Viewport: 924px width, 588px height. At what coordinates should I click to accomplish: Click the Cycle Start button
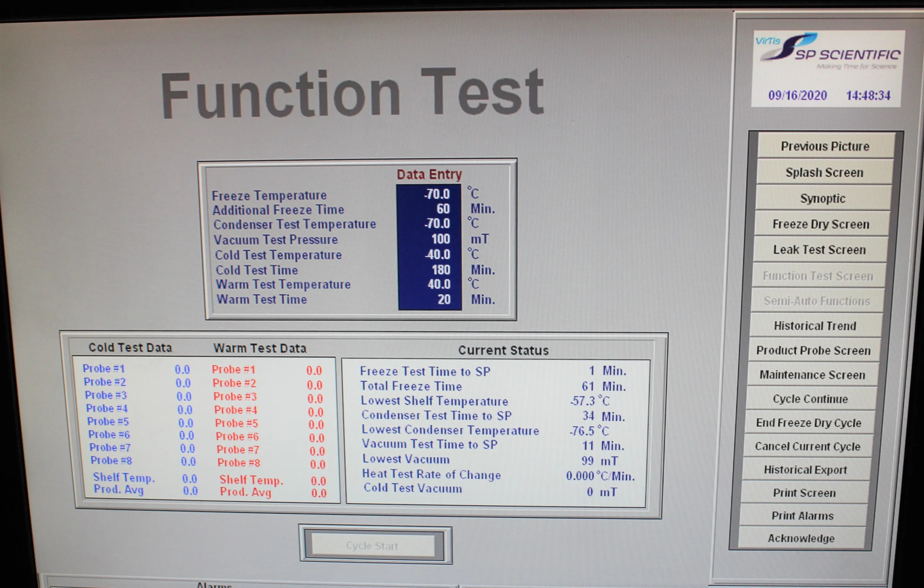373,545
